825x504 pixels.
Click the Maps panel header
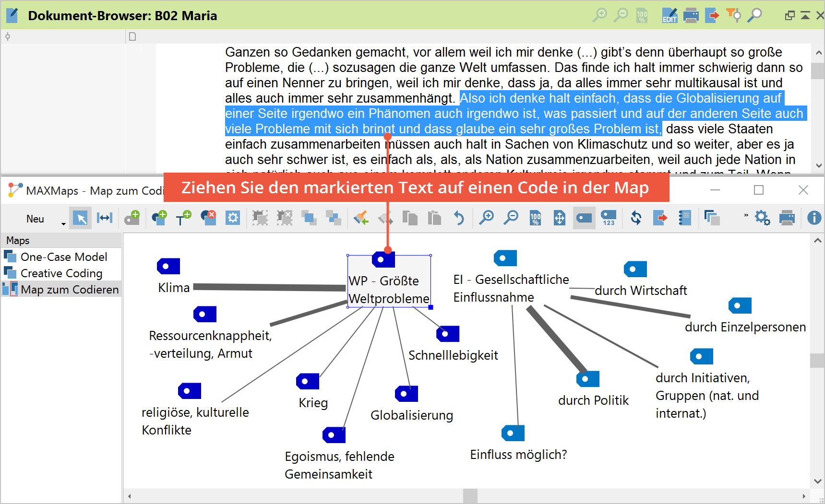(61, 240)
